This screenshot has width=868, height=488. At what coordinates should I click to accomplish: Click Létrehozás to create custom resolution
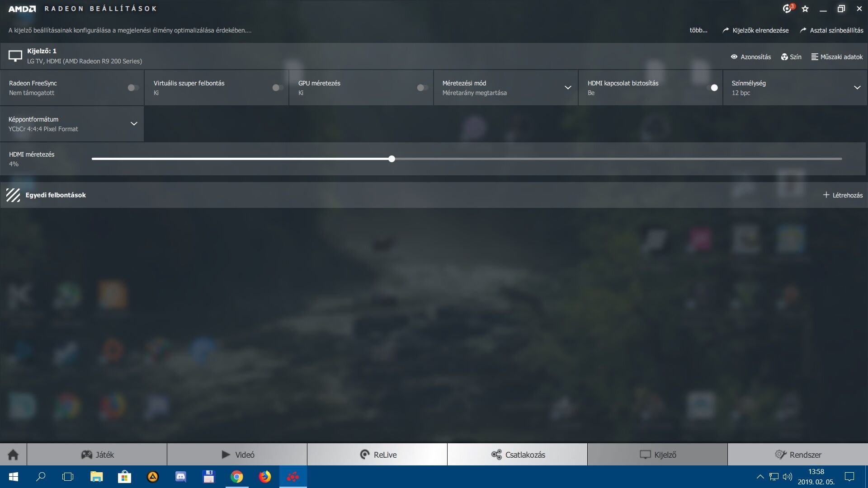coord(843,195)
